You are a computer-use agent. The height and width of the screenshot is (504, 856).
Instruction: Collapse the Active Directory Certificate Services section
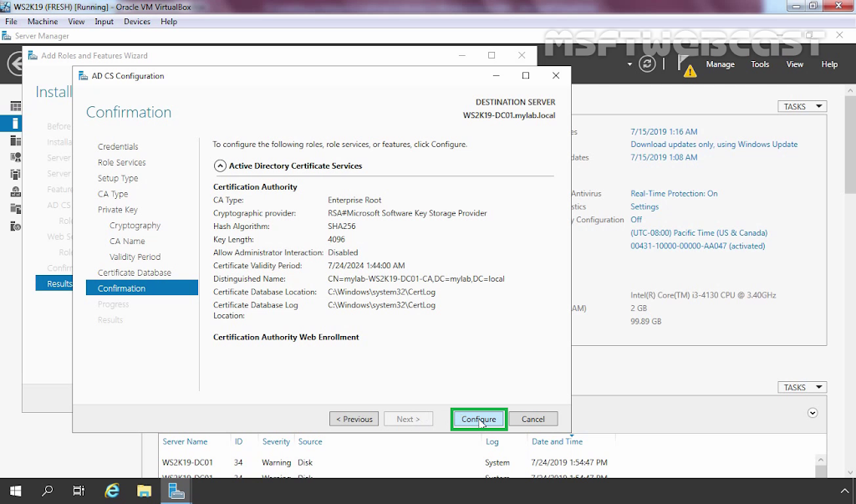(220, 166)
